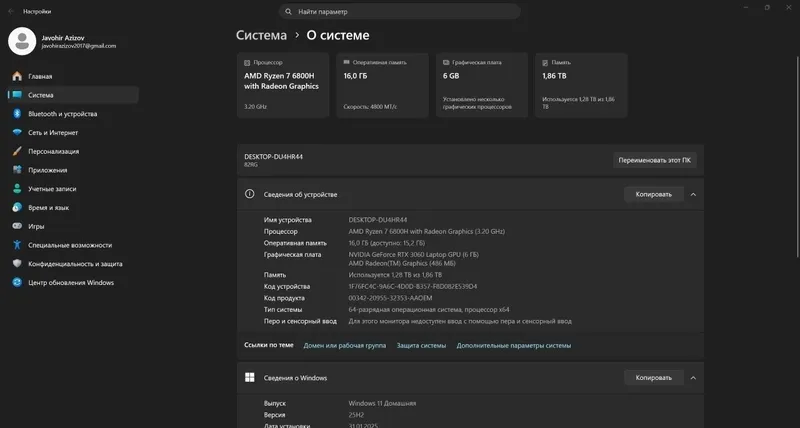Click the Перо и сенсорный ввод value text
The width and height of the screenshot is (800, 428).
point(460,321)
